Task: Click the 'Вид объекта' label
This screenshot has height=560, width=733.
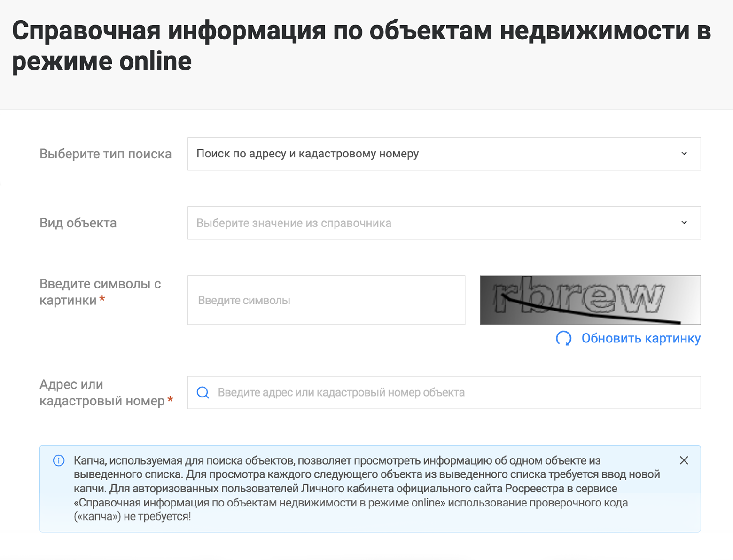Action: point(78,223)
